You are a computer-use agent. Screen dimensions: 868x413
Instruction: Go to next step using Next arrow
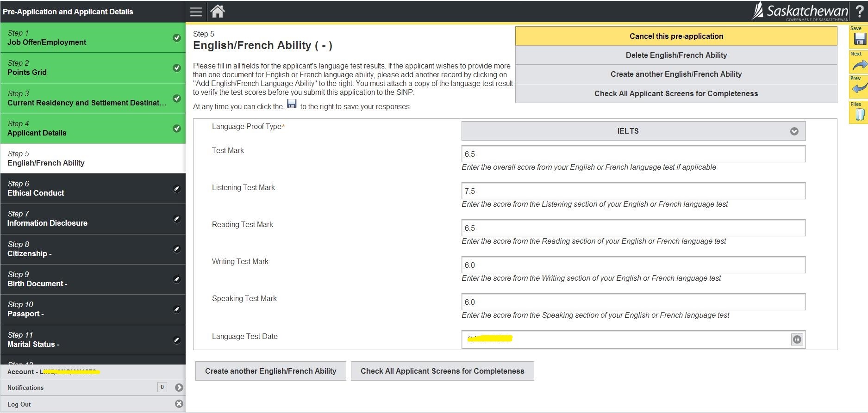click(859, 64)
